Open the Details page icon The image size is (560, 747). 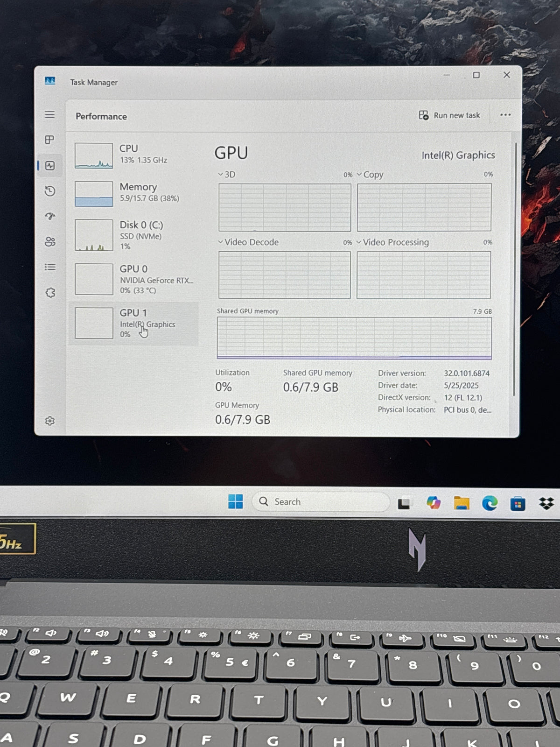click(x=50, y=267)
